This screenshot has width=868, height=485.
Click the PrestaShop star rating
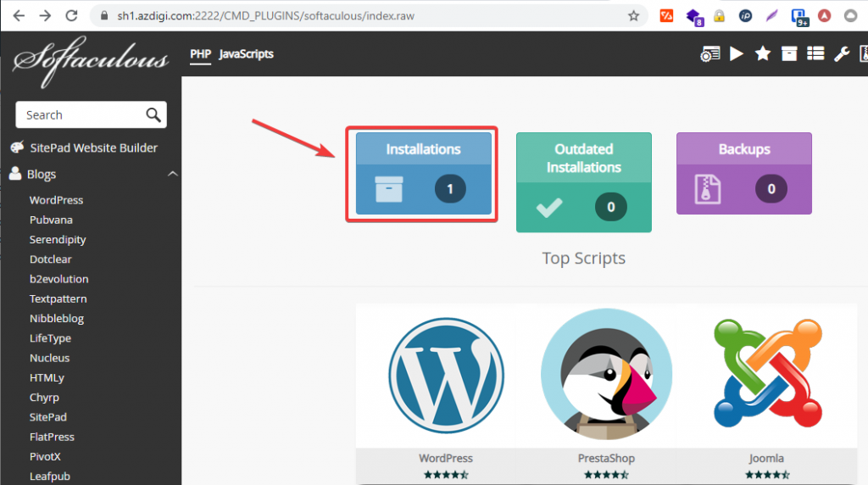606,475
